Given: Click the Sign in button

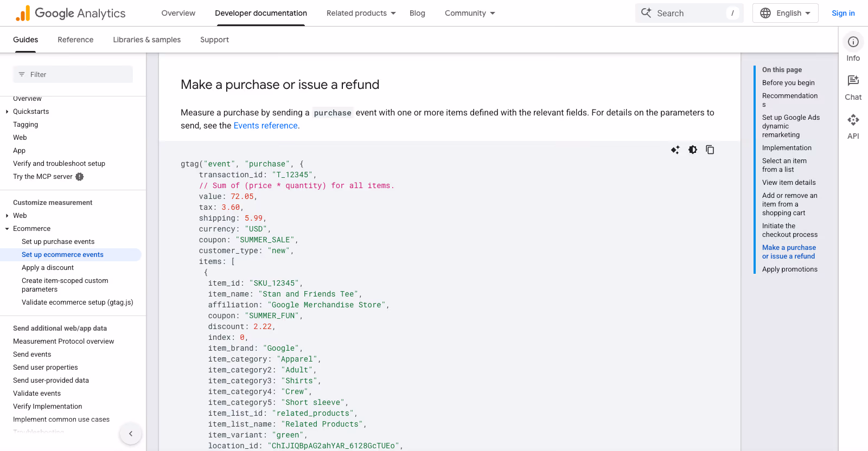Looking at the screenshot, I should pyautogui.click(x=843, y=13).
